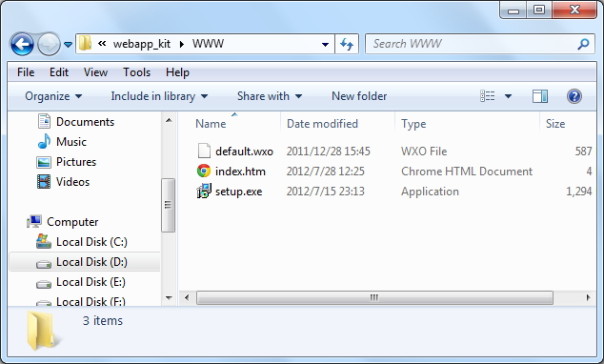This screenshot has width=604, height=364.
Task: Open the view options dropdown arrow
Action: [508, 96]
